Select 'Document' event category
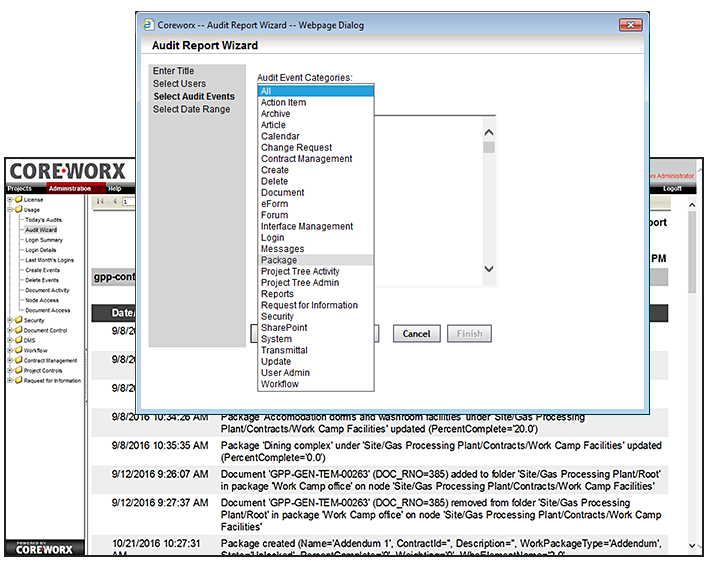Viewport: 704px width, 569px height. 315,193
